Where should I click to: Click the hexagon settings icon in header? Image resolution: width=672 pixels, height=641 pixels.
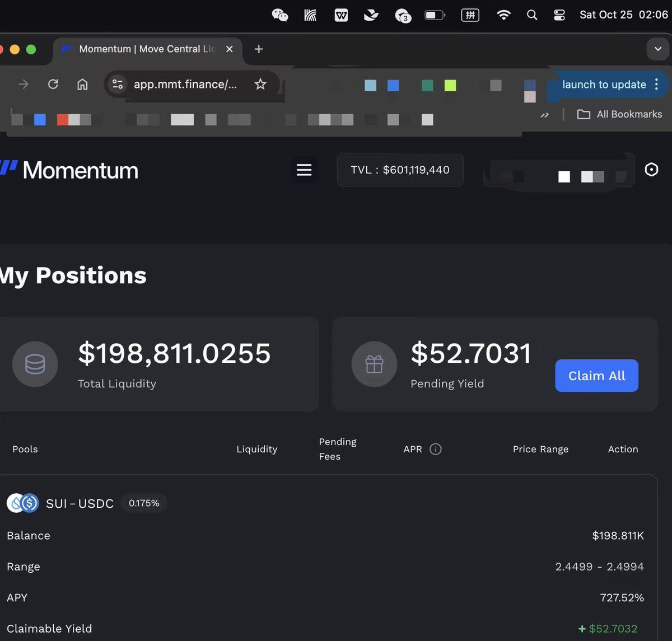(x=651, y=170)
